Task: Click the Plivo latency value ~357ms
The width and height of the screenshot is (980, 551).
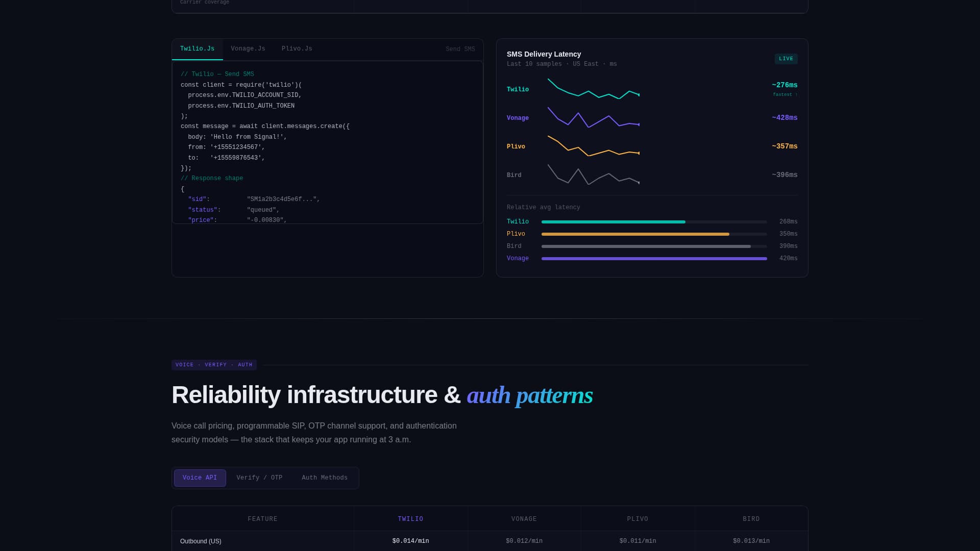Action: pos(785,146)
